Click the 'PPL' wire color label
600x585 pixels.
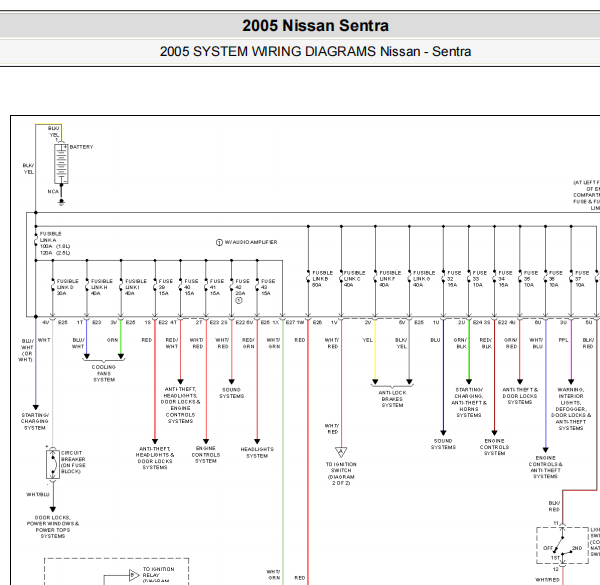click(x=563, y=340)
